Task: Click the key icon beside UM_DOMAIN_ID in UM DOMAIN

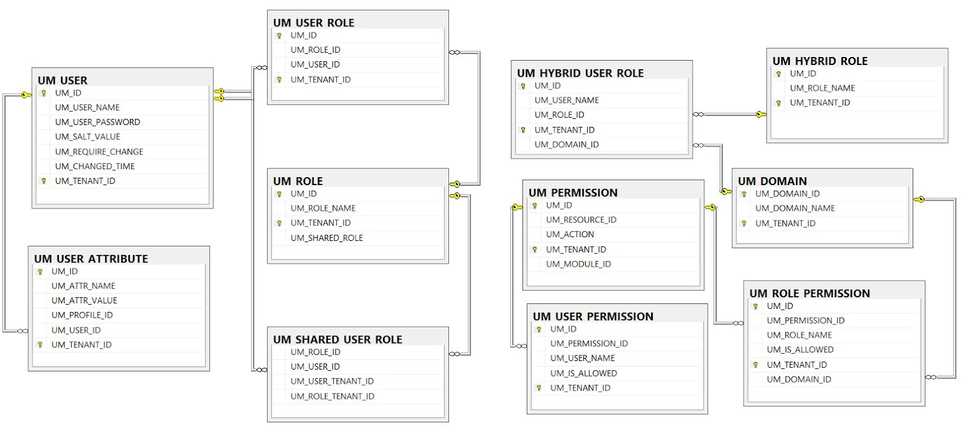Action: click(744, 194)
